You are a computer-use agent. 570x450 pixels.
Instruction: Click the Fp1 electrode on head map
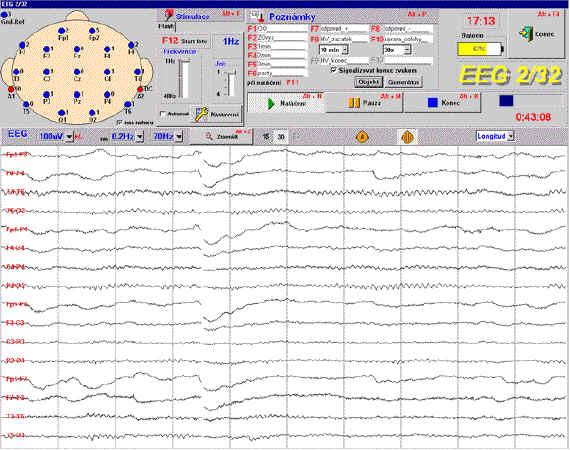coord(62,31)
